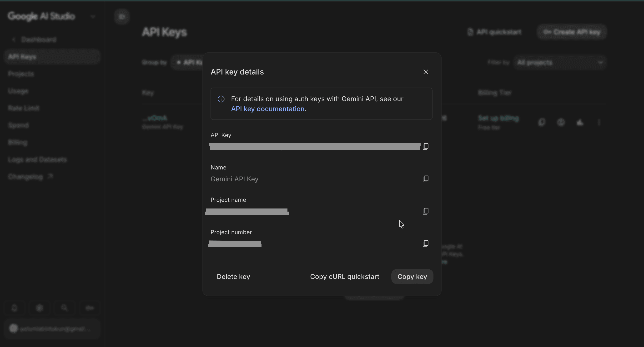Viewport: 644px width, 347px height.
Task: Click Copy cURL quickstart button
Action: pyautogui.click(x=344, y=277)
